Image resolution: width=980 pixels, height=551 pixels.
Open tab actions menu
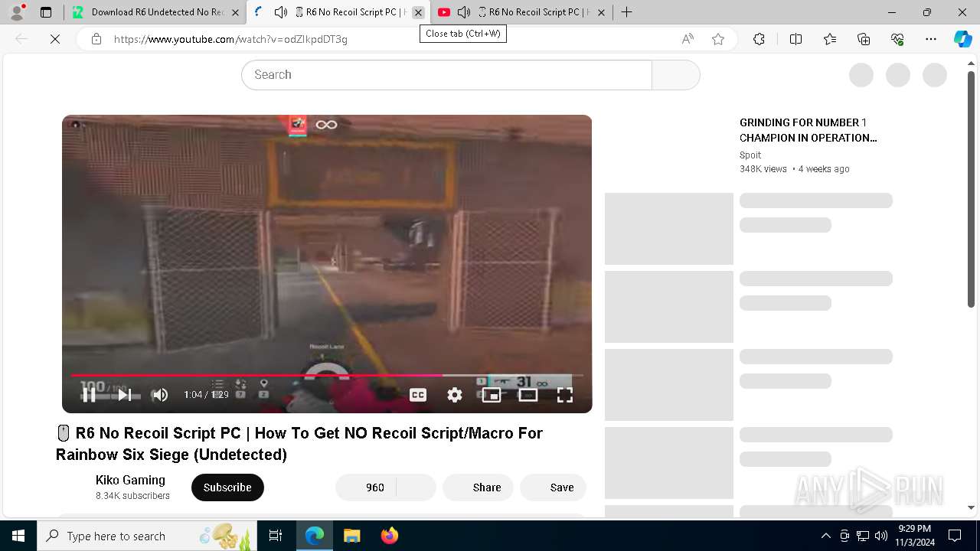(x=46, y=12)
